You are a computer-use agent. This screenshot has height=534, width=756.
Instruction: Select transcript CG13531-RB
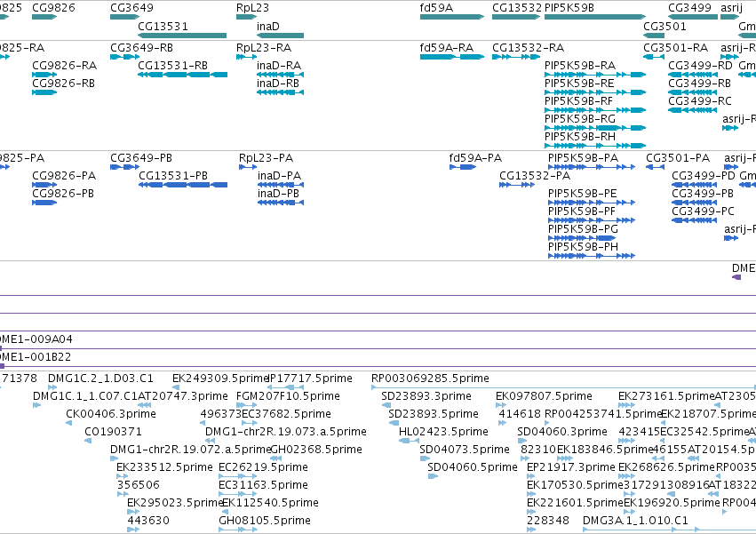(x=182, y=75)
